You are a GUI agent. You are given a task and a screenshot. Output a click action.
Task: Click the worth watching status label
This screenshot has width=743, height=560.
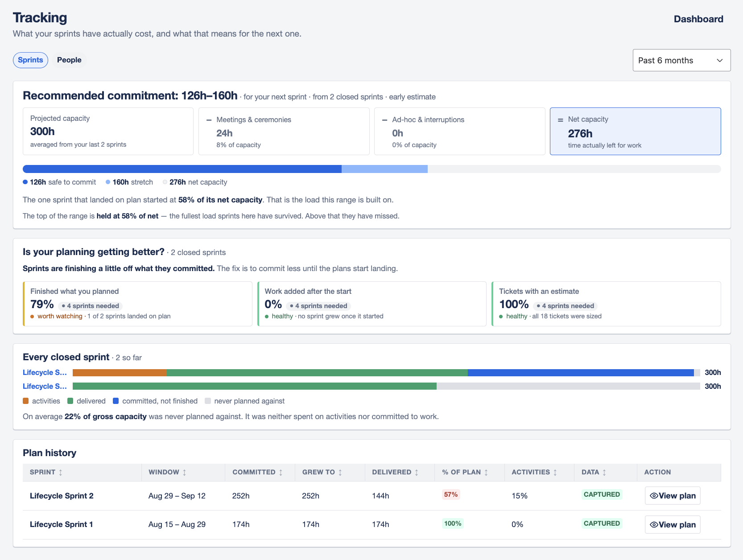tap(60, 316)
